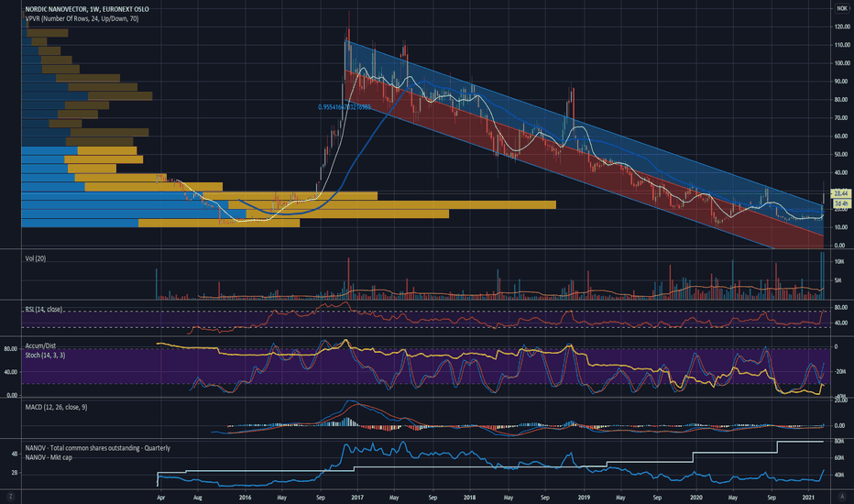854x504 pixels.
Task: Click the 0.9554 regression value text
Action: tap(345, 107)
